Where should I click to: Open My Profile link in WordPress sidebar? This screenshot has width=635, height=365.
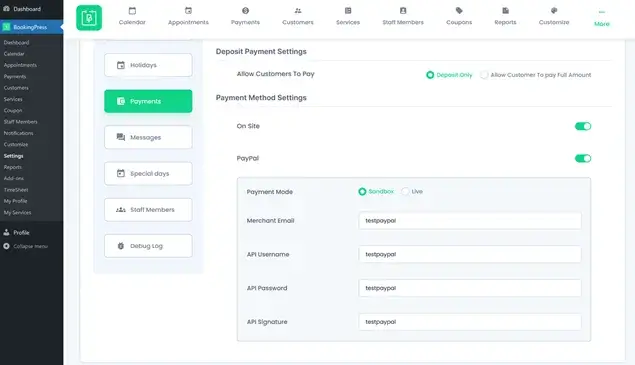[15, 201]
